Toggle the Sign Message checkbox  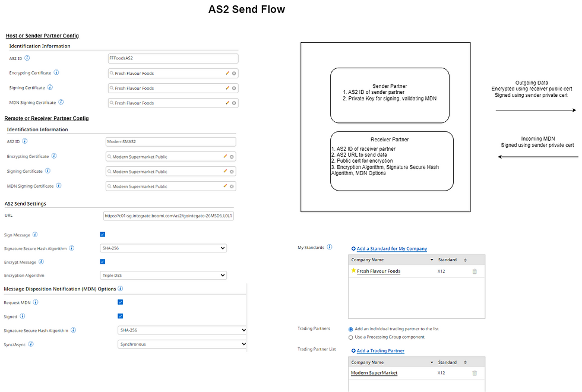[103, 235]
